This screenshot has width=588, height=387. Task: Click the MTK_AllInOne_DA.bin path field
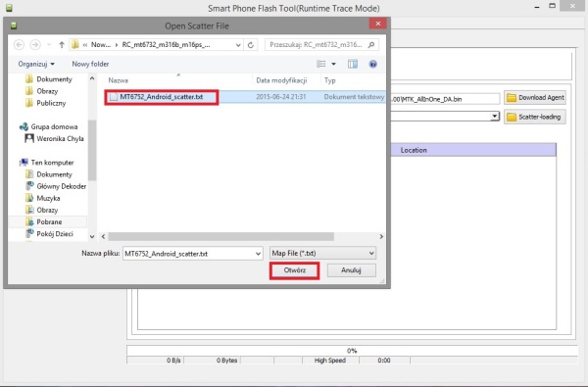click(445, 99)
